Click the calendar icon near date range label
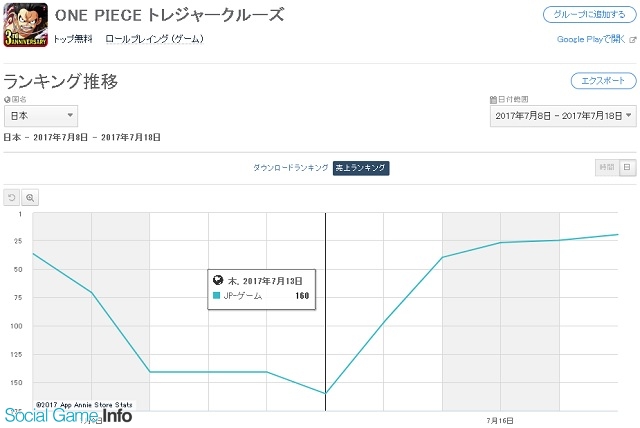 493,100
